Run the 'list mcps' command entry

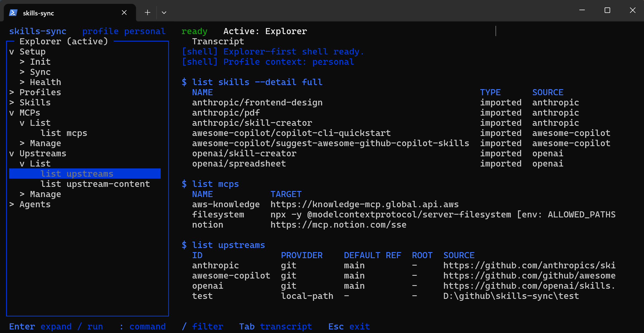(x=64, y=133)
